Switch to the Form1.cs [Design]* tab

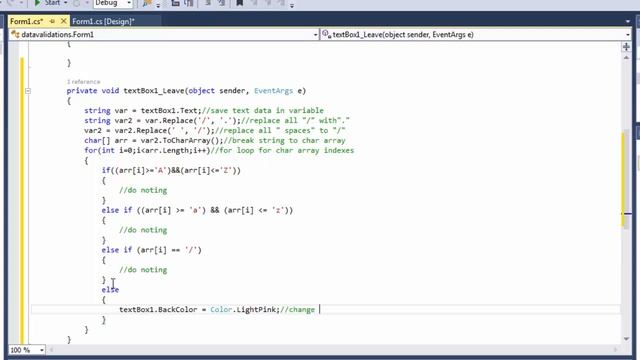click(103, 21)
